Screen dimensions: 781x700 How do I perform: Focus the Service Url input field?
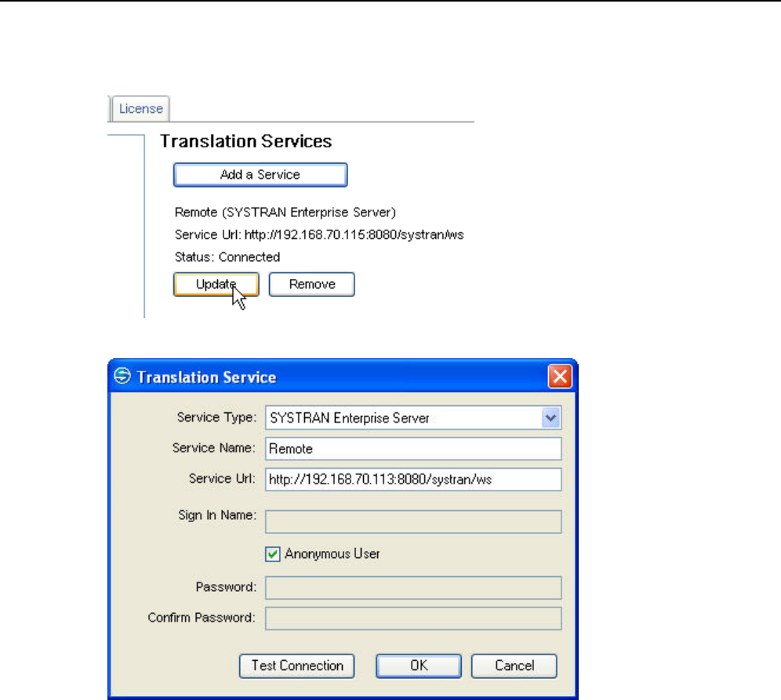[x=413, y=480]
